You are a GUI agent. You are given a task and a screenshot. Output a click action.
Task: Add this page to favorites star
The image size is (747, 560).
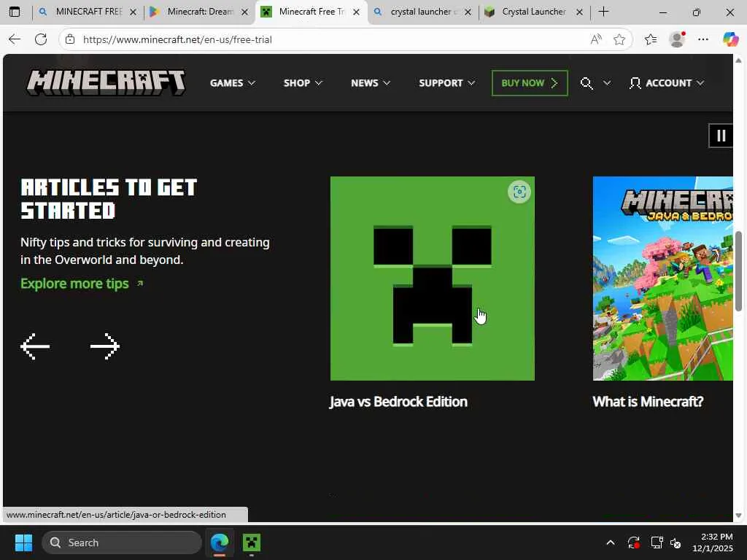[x=619, y=39]
